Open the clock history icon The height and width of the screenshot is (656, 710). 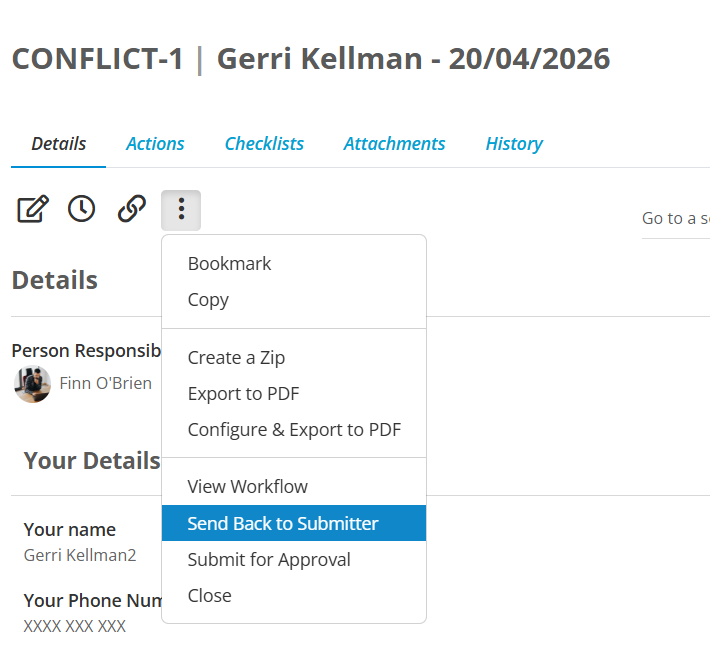pos(82,209)
